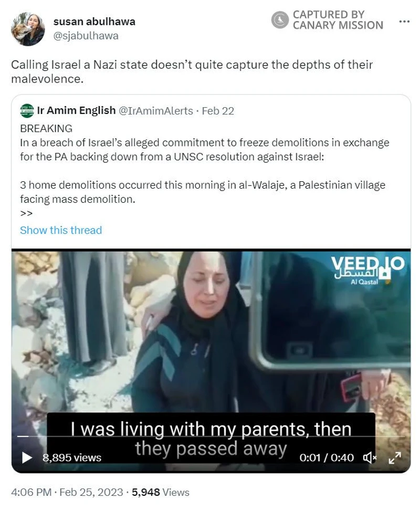Viewport: 420px width, 508px height.
Task: Open the susan abulhawa display name link
Action: click(x=94, y=22)
